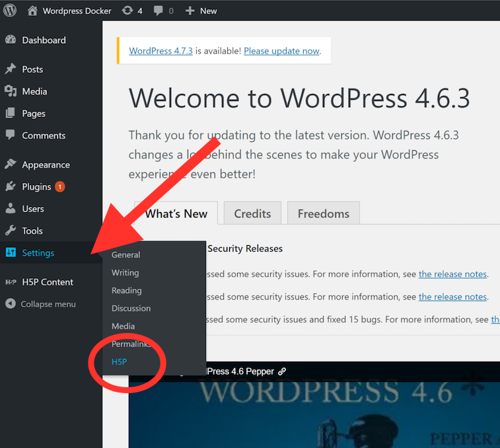The width and height of the screenshot is (500, 448).
Task: Open the New menu label in the admin bar
Action: pos(209,11)
